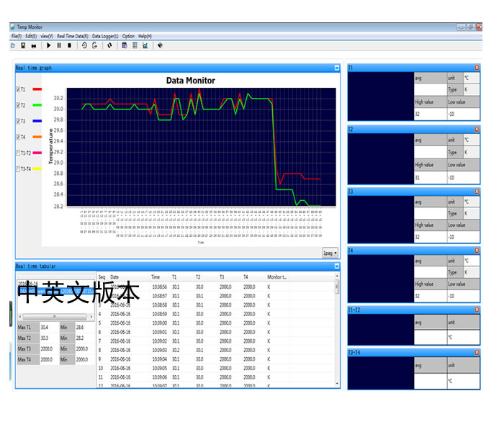Screen dimensions: 504x432
Task: Pause real-time recording
Action: pos(59,45)
